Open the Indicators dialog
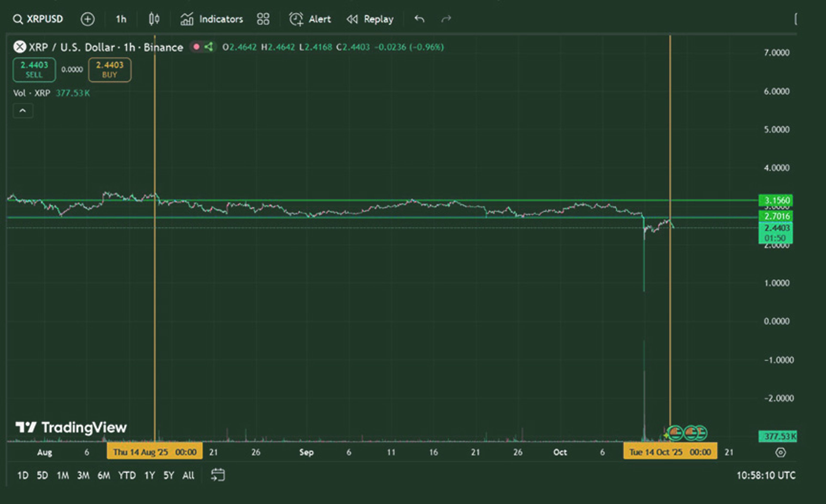This screenshot has height=504, width=826. pos(211,19)
